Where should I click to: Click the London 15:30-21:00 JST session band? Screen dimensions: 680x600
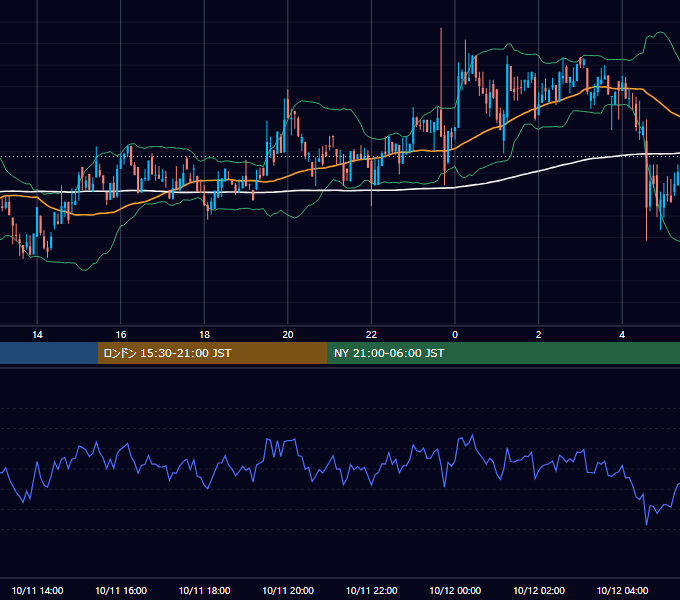212,353
